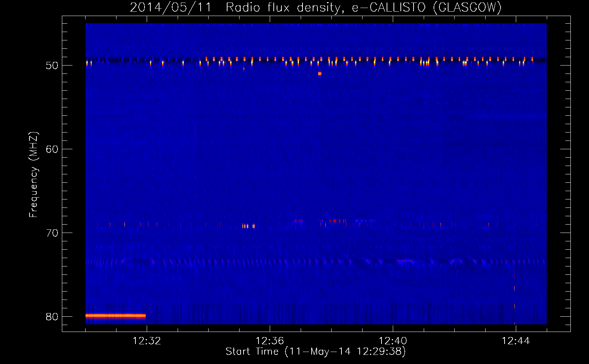Click the 'Frequency (MHZ)' axis label

click(x=33, y=175)
